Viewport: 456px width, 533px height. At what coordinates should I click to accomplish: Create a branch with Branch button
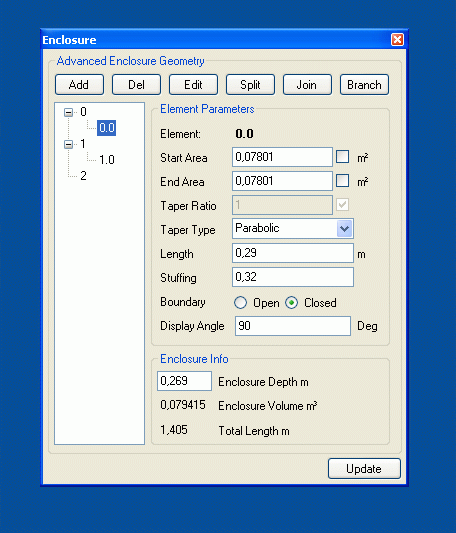[364, 85]
